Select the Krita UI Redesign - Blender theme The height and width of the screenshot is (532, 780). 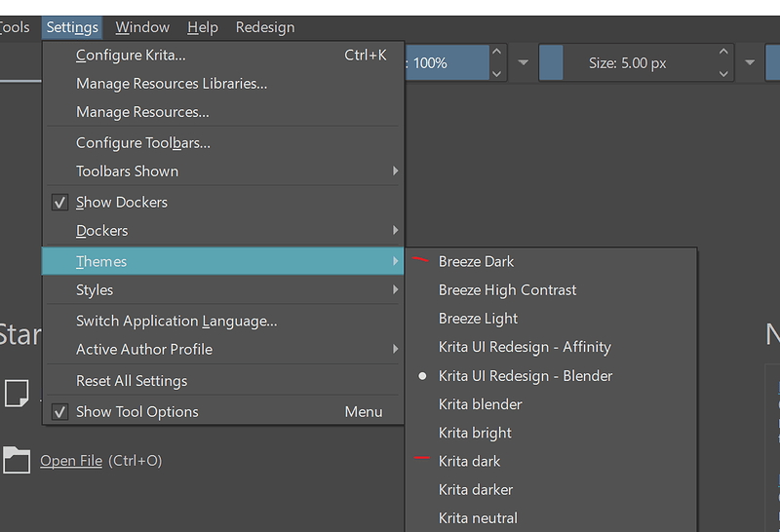coord(526,376)
